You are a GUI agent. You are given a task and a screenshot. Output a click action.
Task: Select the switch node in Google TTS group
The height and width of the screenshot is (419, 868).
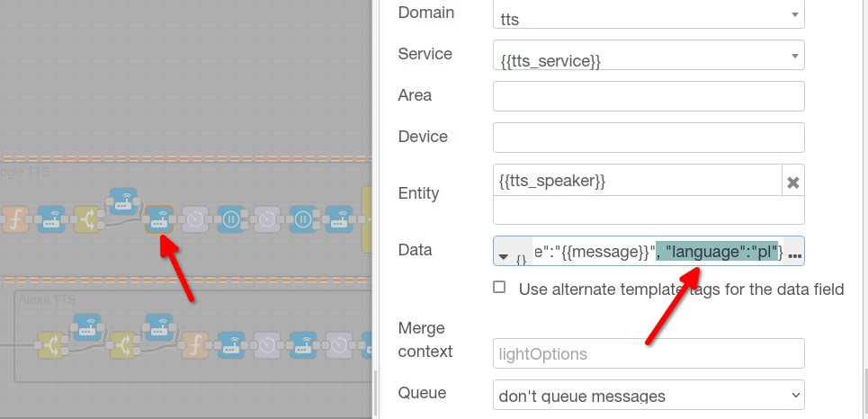click(87, 219)
